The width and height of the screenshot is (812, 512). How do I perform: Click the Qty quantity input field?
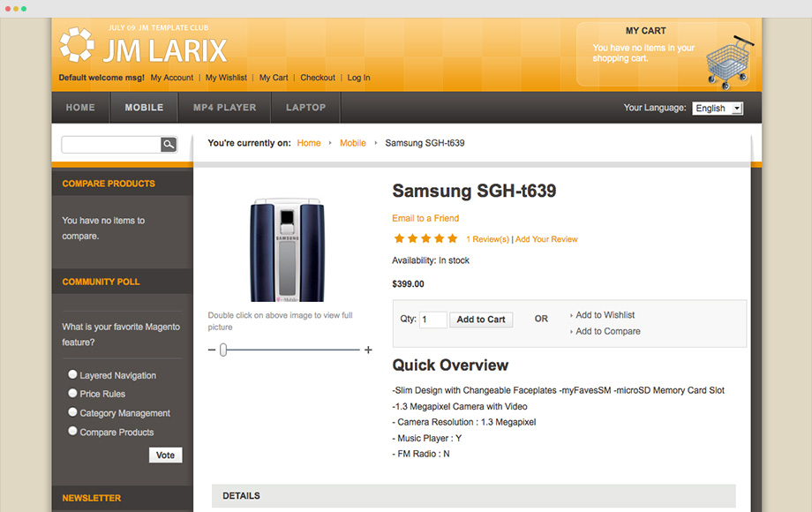coord(433,320)
